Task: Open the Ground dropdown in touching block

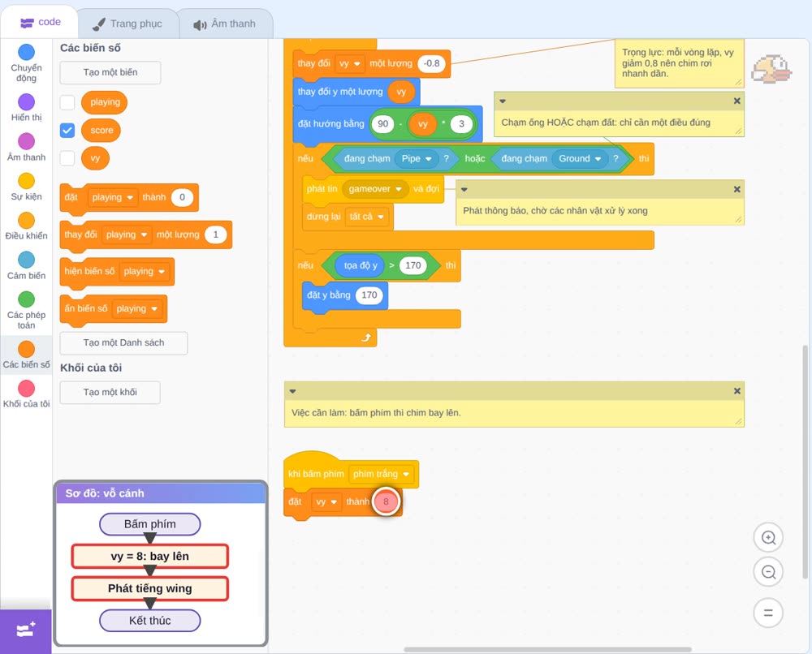Action: [x=580, y=158]
